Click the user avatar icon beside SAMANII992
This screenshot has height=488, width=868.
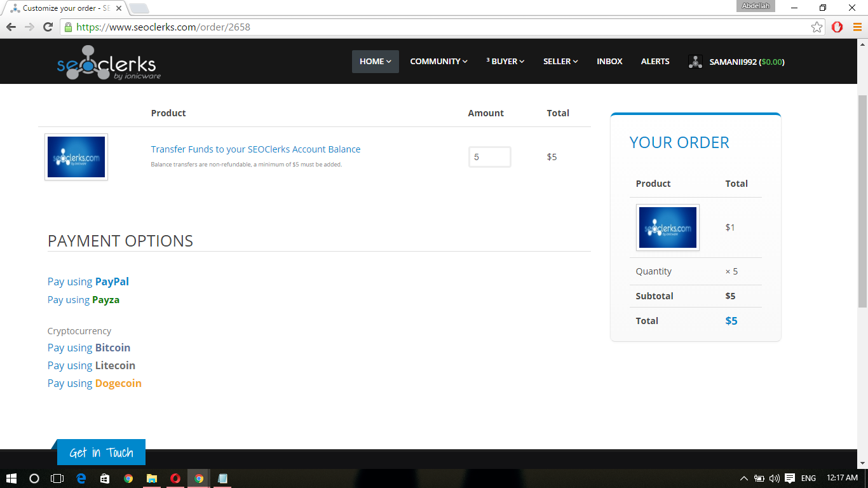[695, 62]
